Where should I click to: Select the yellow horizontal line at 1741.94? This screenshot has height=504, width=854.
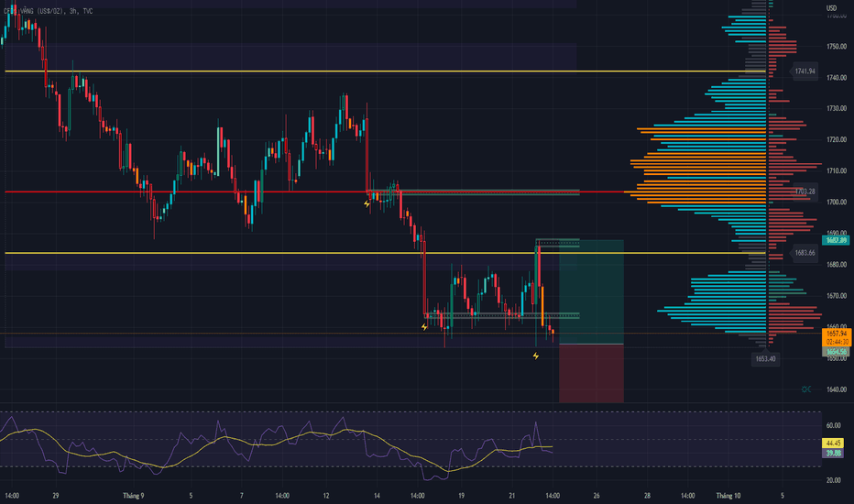(385, 71)
